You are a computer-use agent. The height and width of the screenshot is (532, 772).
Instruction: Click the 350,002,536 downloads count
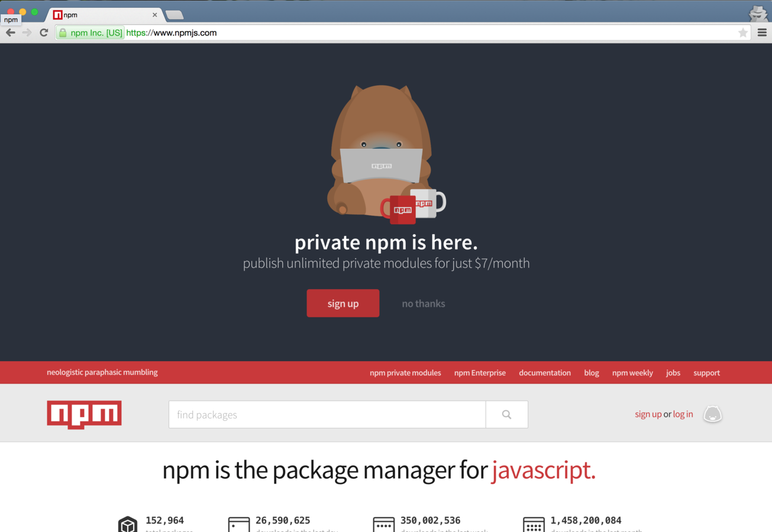coord(430,520)
